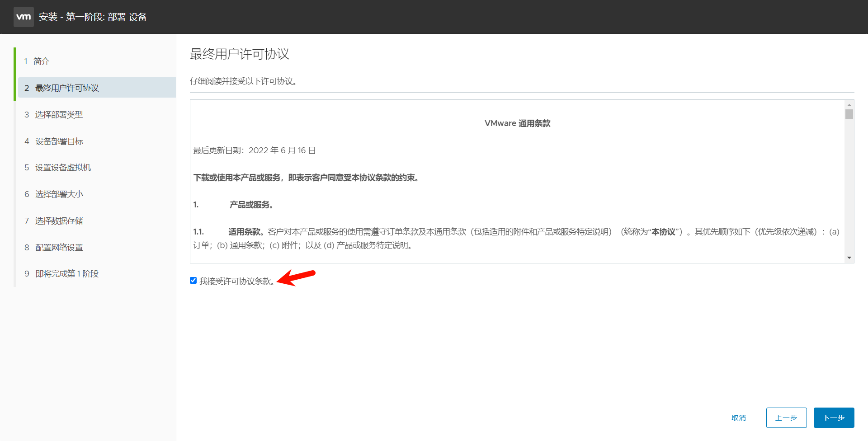Click section heading 产品或服务
Viewport: 868px width, 441px height.
tap(251, 205)
